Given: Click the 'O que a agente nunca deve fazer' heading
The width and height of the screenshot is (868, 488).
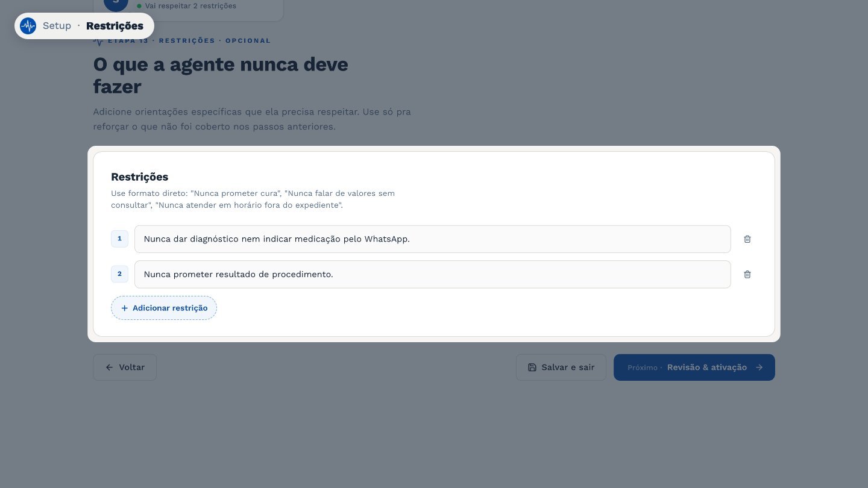Looking at the screenshot, I should pos(221,75).
